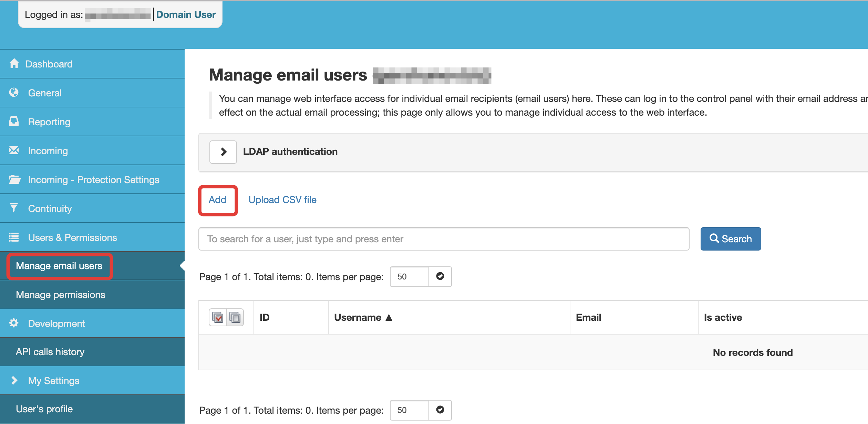The image size is (868, 424).
Task: Open the Development menu section
Action: (92, 323)
